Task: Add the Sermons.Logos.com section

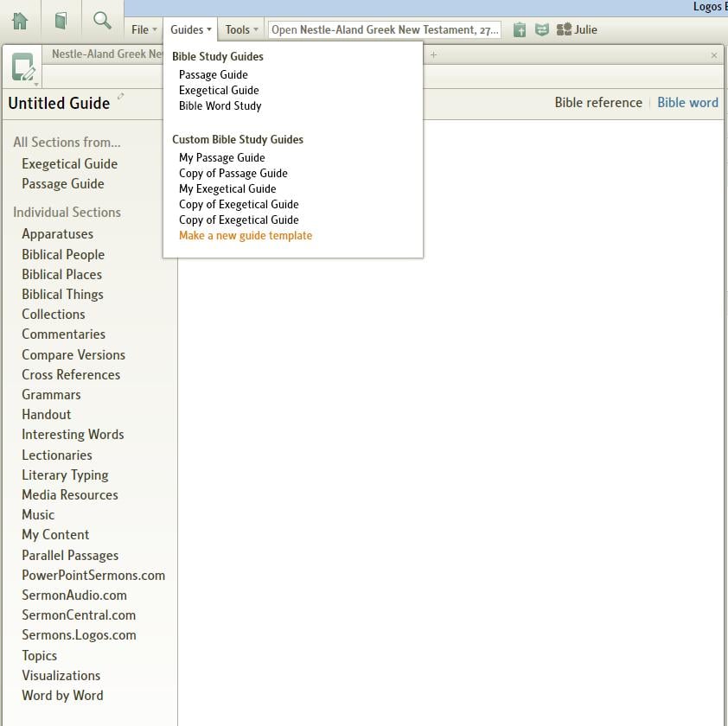Action: (79, 635)
